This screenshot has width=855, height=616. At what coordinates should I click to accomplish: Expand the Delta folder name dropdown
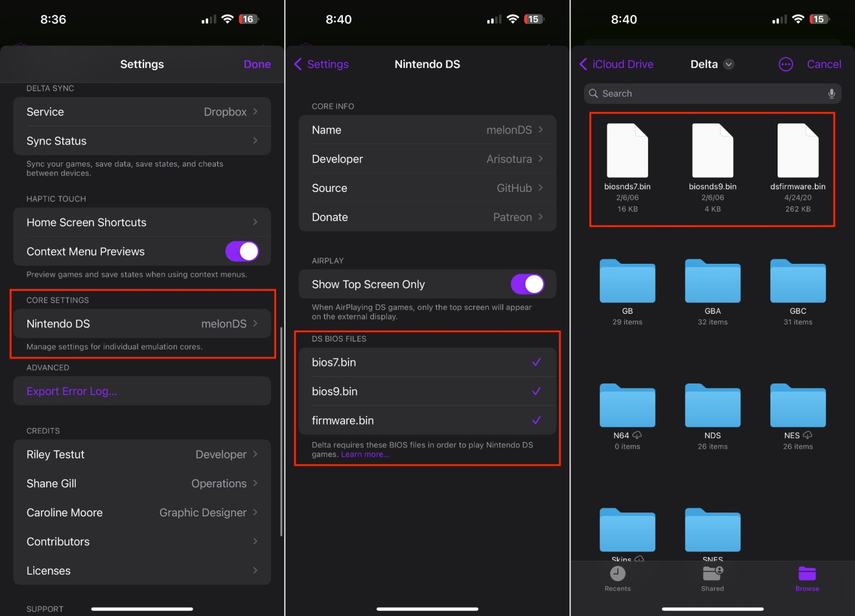pos(729,64)
